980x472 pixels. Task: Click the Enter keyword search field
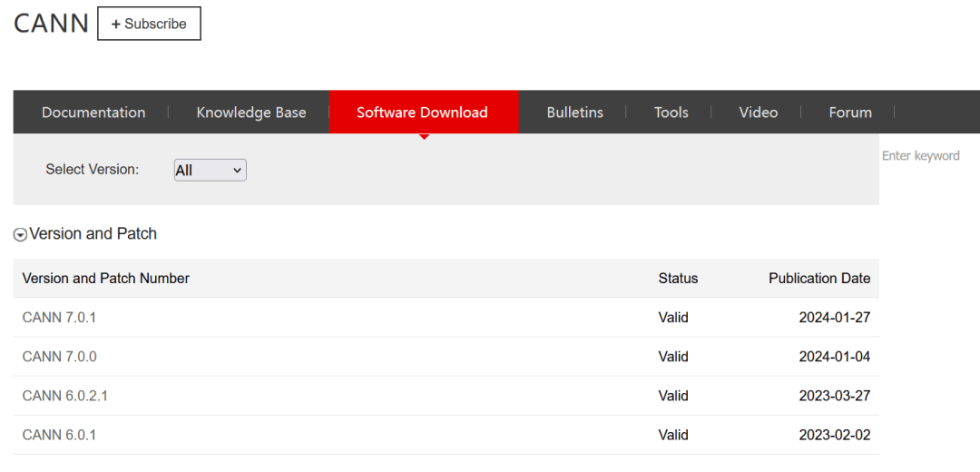point(920,156)
